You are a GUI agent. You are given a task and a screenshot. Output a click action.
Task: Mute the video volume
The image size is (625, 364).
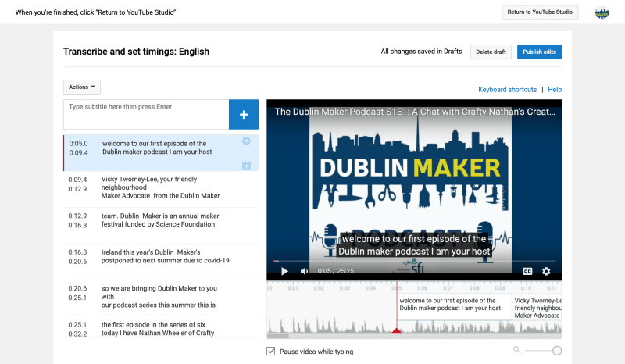click(304, 271)
